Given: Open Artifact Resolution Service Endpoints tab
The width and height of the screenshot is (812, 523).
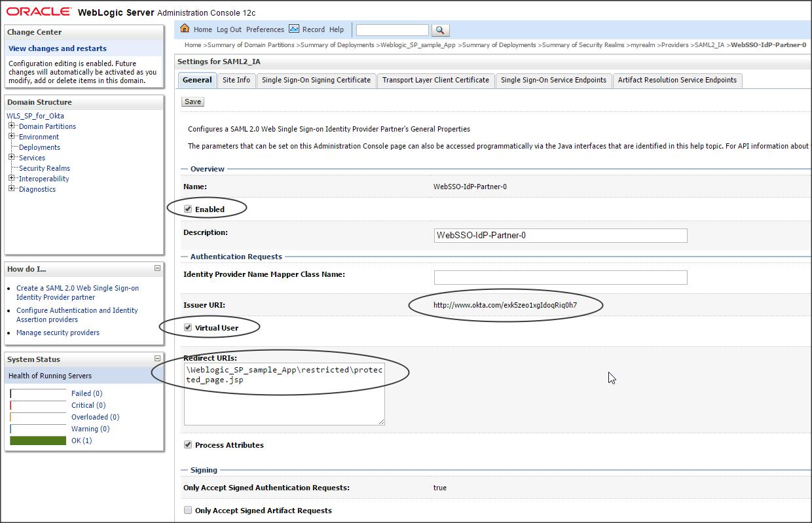Looking at the screenshot, I should pos(677,80).
